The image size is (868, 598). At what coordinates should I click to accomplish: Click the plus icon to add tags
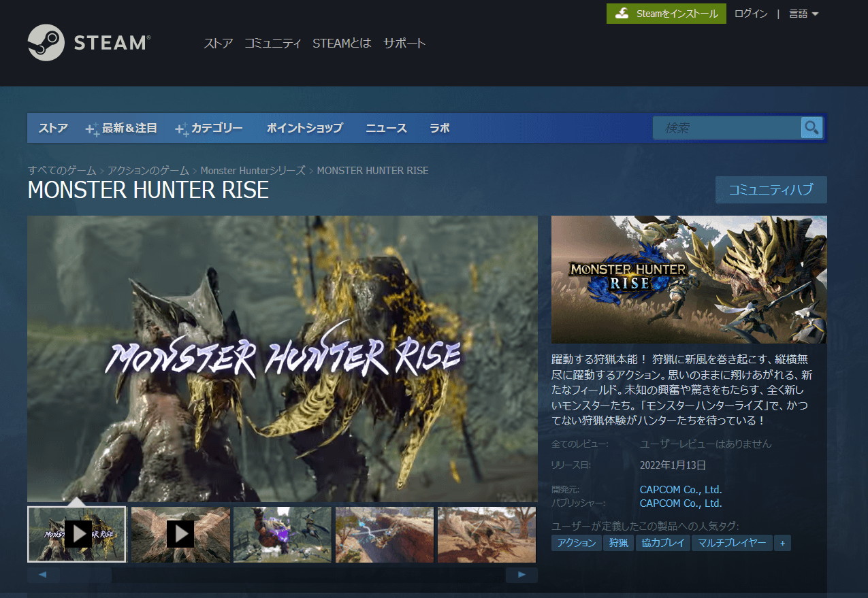tap(782, 543)
